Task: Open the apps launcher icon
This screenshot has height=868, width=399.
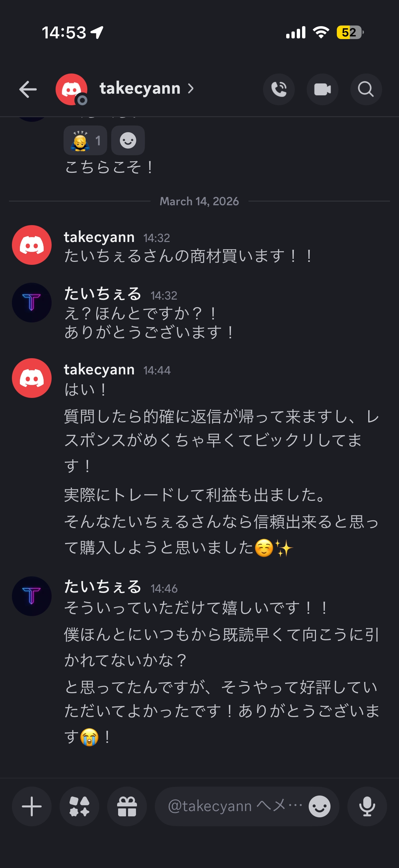Action: point(79,806)
